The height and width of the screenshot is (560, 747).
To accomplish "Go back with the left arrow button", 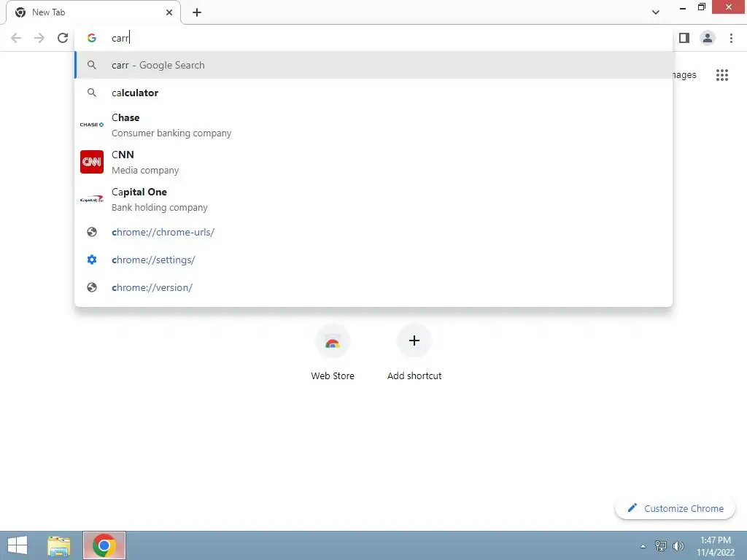I will 16,38.
